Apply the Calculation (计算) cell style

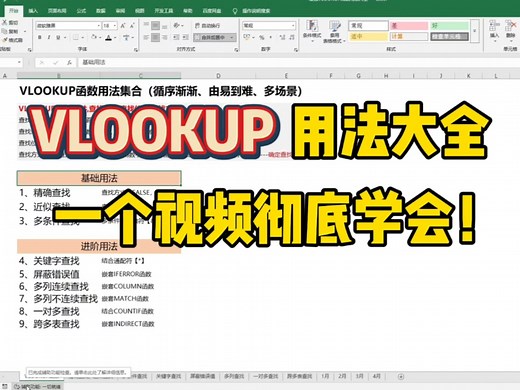(x=409, y=36)
